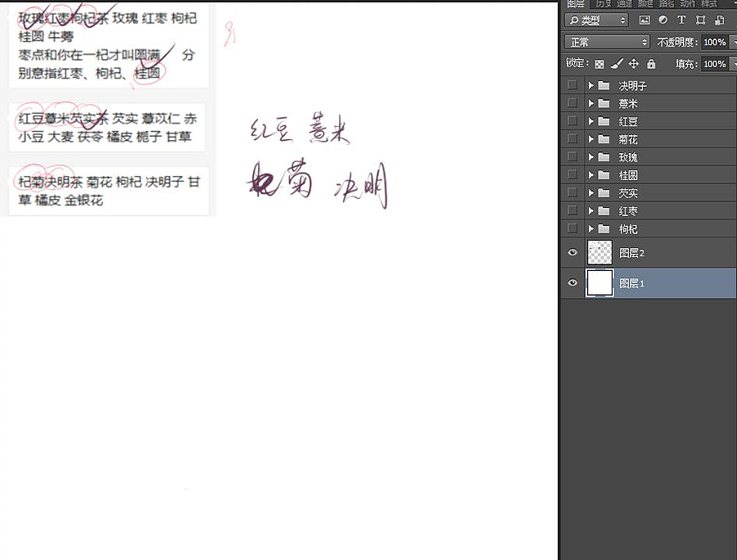Show the 红豆 group visibility box
737x560 pixels.
[572, 120]
